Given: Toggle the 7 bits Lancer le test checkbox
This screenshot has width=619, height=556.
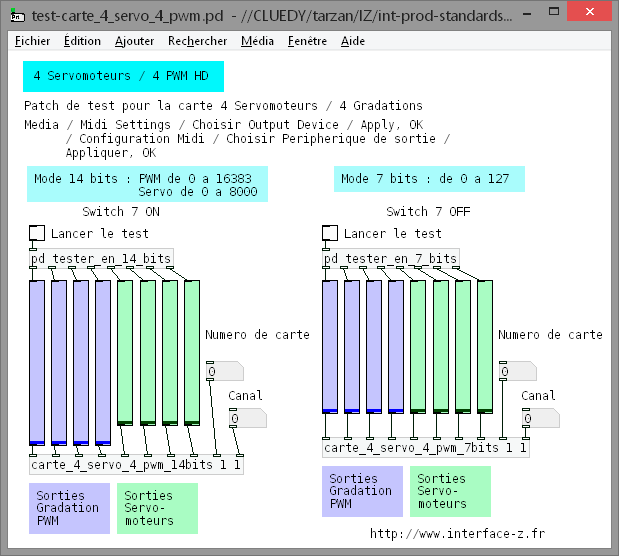Looking at the screenshot, I should pos(330,233).
